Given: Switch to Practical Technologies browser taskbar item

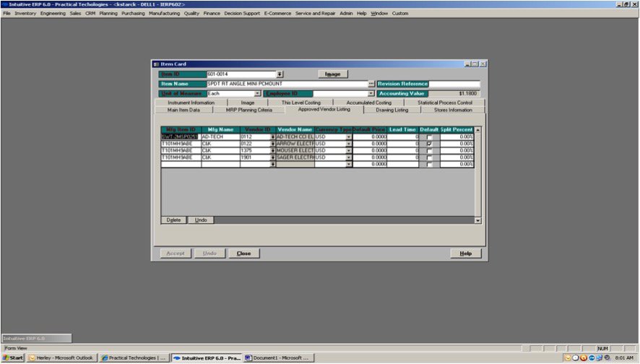Looking at the screenshot, I should [x=134, y=358].
